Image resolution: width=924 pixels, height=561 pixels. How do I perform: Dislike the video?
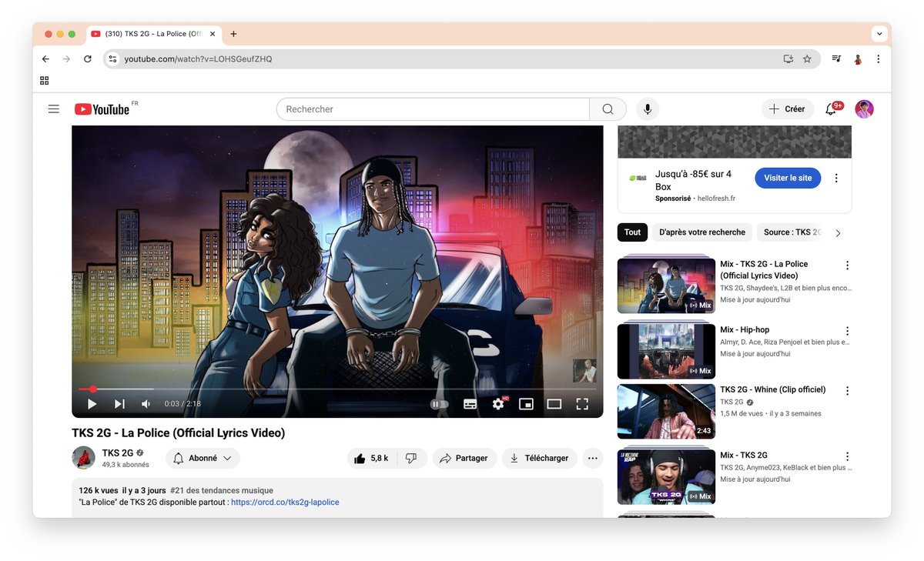pos(411,459)
